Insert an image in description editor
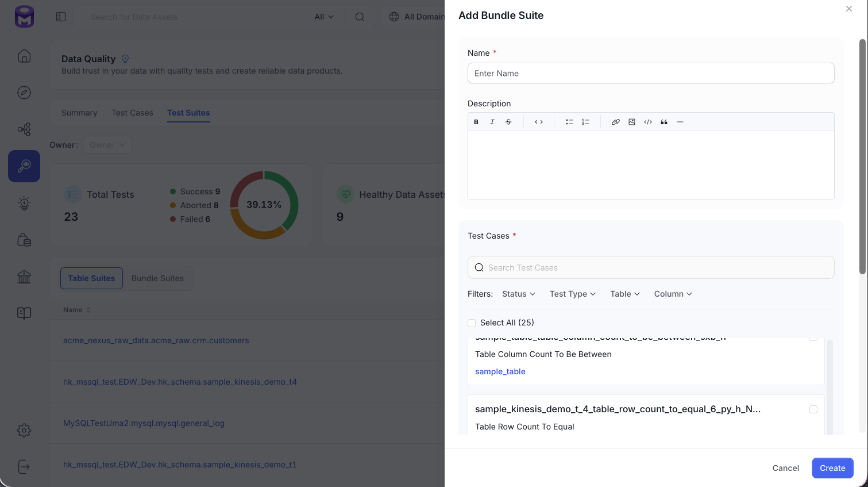 [632, 122]
